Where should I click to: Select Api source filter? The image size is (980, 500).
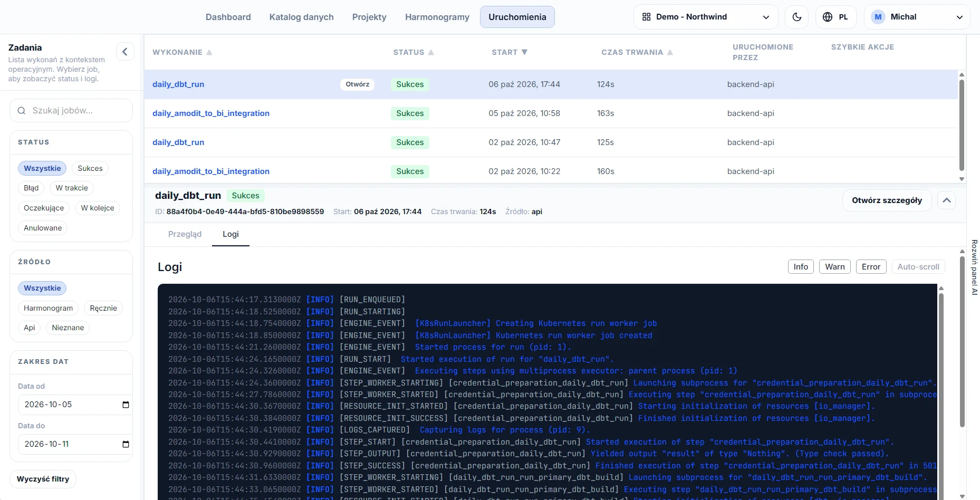(x=30, y=328)
